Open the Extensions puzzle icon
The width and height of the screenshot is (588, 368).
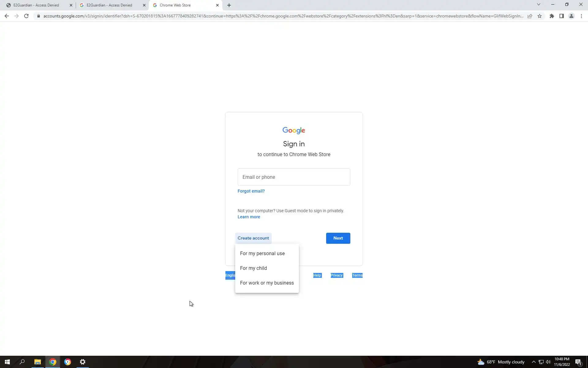[x=552, y=16]
